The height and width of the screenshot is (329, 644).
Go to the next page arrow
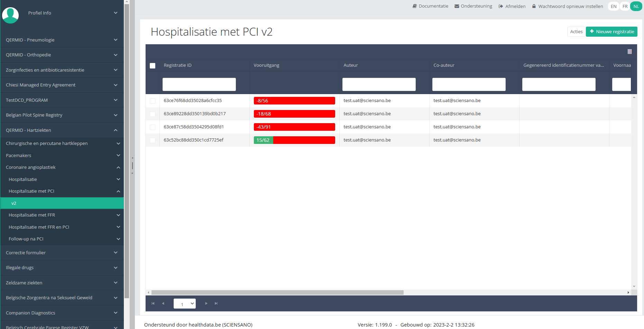(x=206, y=303)
